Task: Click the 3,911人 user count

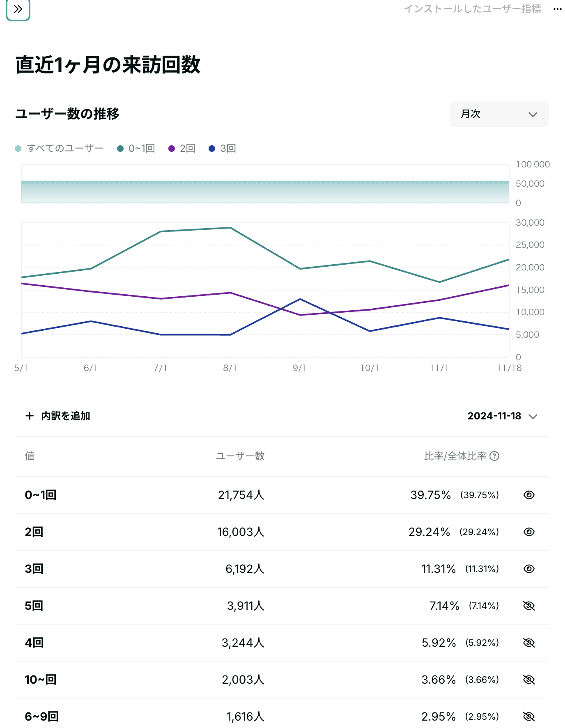Action: coord(246,606)
